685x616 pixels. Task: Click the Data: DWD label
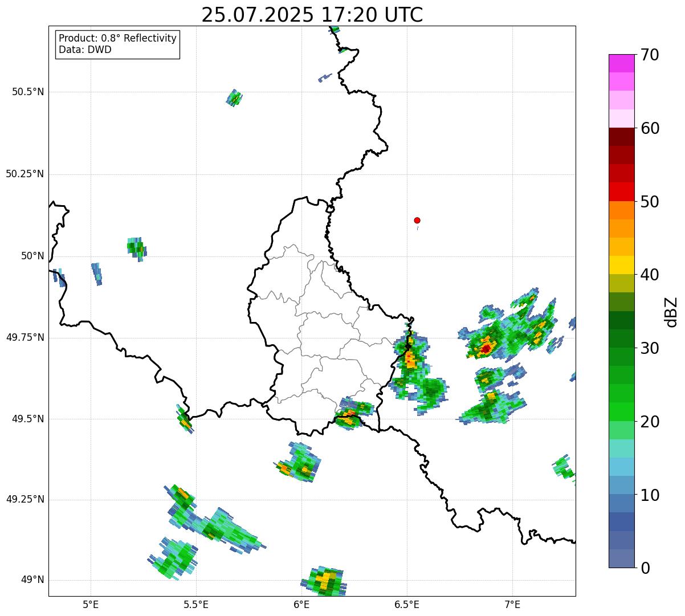click(85, 50)
